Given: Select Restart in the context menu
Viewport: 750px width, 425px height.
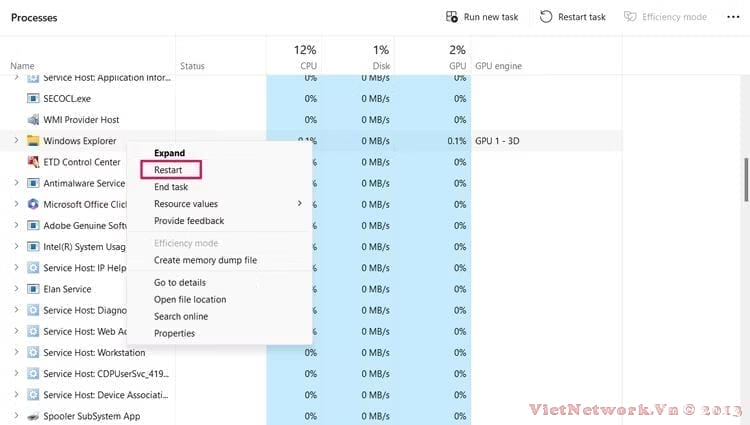Looking at the screenshot, I should tap(168, 170).
